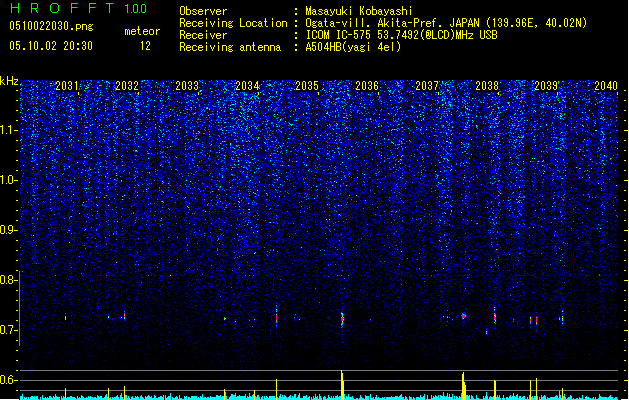Select the meteor count value 12

145,46
